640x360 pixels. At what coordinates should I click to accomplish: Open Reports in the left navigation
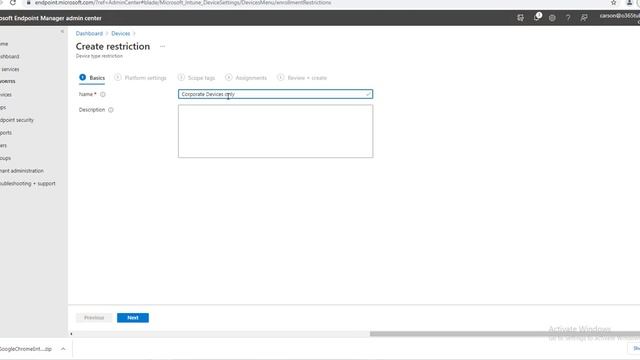pos(6,133)
